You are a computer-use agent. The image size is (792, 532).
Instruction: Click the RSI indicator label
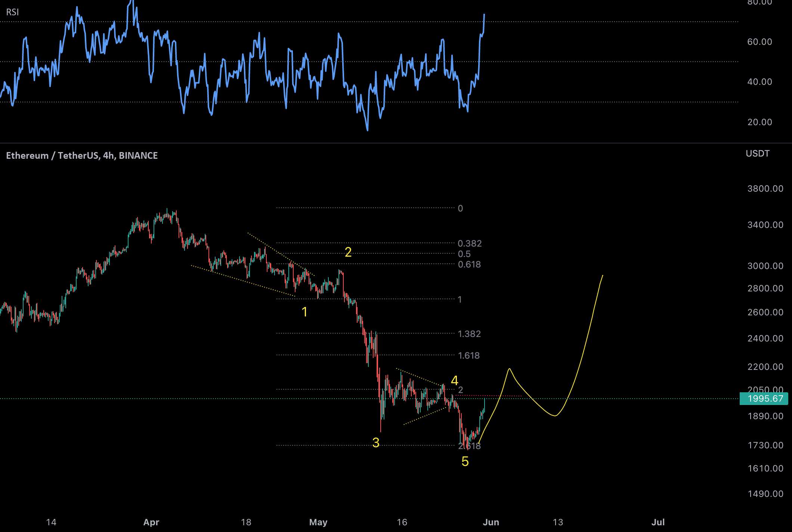pyautogui.click(x=12, y=12)
